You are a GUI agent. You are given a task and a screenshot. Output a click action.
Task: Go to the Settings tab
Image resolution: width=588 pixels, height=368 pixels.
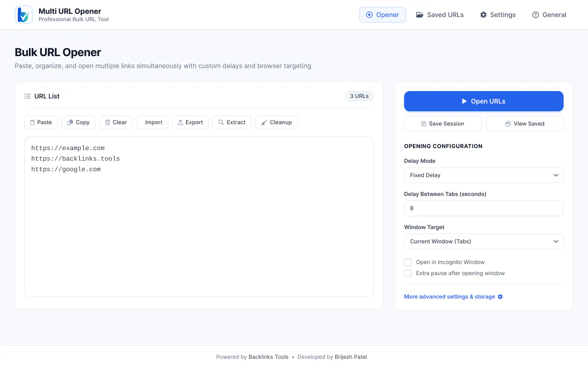(498, 15)
